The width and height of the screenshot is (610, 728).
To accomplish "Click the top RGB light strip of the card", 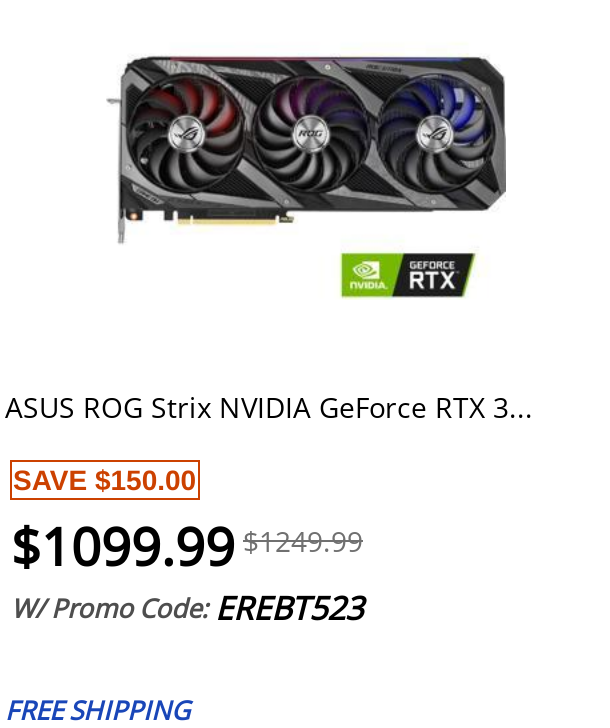I will pos(316,59).
